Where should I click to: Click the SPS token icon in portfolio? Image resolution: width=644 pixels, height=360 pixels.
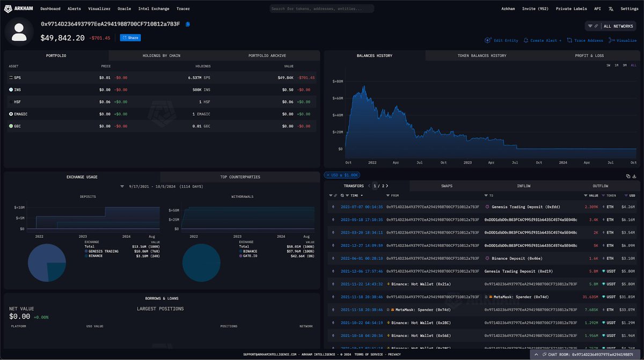(11, 78)
